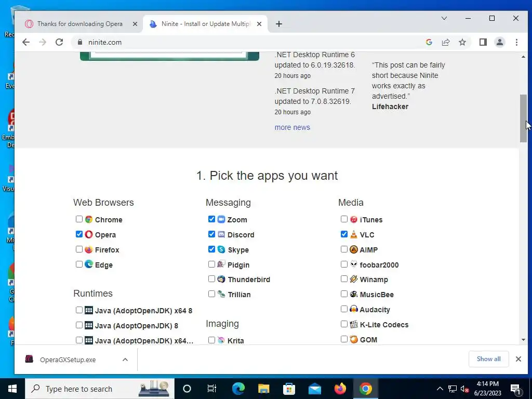Click the Google icon in the address bar
This screenshot has width=532, height=399.
pyautogui.click(x=429, y=42)
